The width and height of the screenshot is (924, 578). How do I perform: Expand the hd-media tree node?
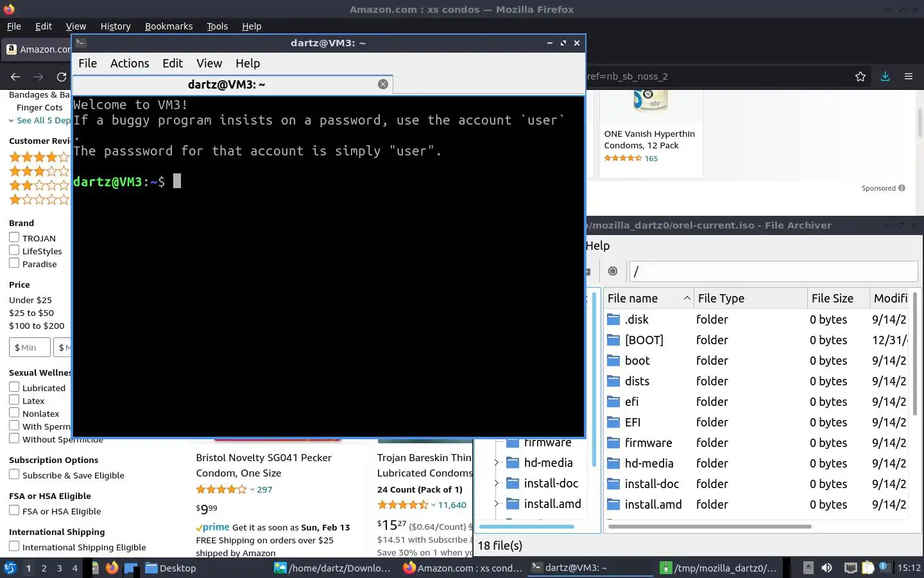[496, 462]
